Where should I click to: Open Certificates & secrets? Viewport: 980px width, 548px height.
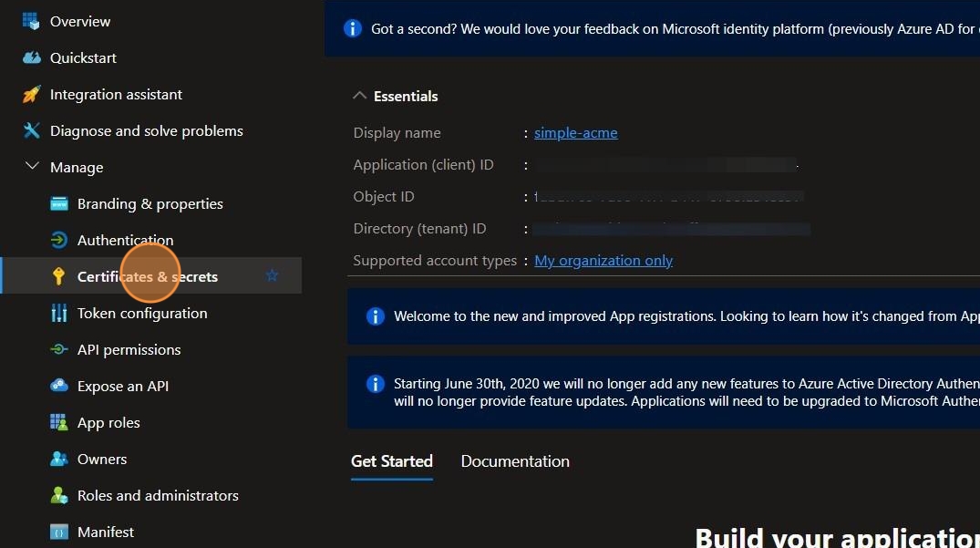tap(148, 276)
